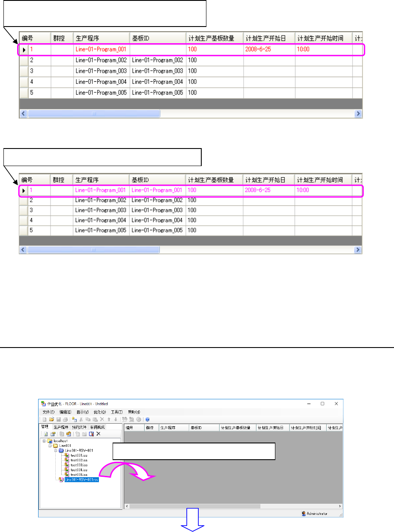This screenshot has width=394, height=532.
Task: Click the Copy toolbar icon
Action: [x=88, y=419]
